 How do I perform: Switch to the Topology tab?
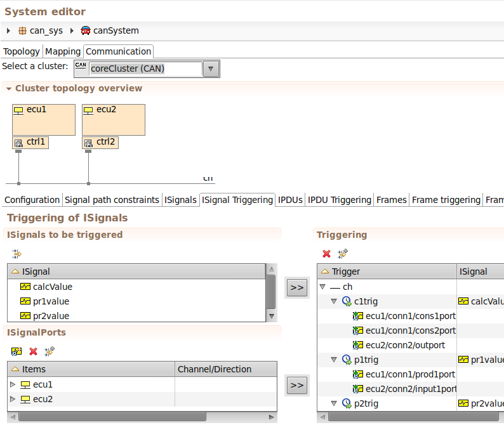(21, 51)
